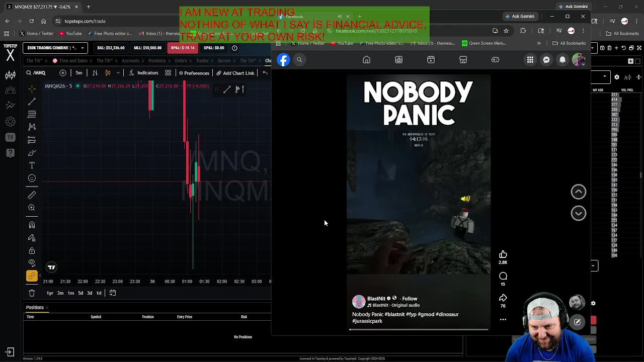The image size is (644, 362).
Task: Open the candle chart style dropdown arrow
Action: 118,73
